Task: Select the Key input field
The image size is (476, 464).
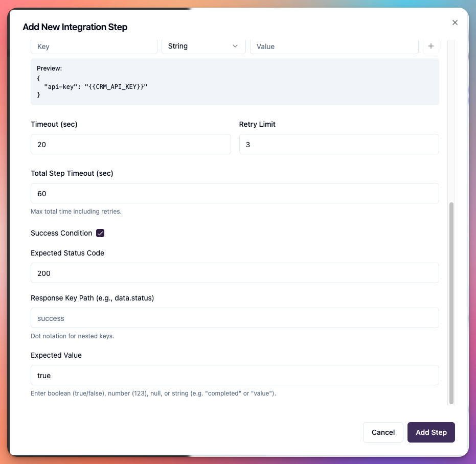Action: click(x=94, y=46)
